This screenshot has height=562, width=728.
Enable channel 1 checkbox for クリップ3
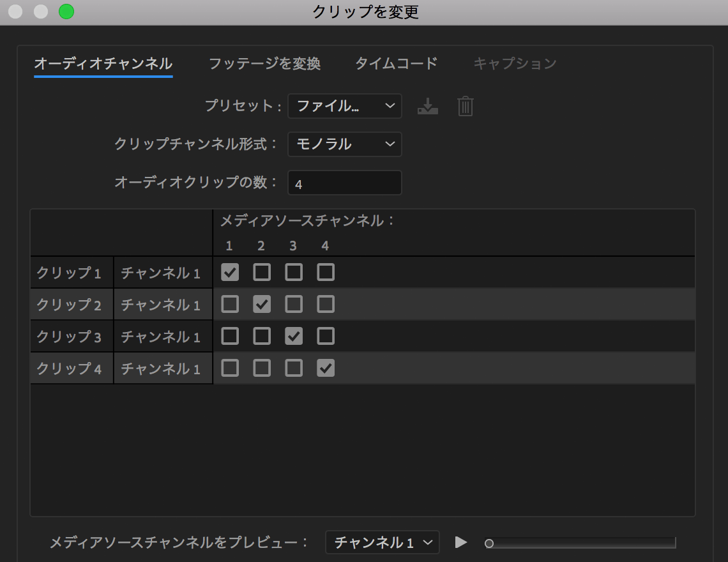click(x=229, y=336)
